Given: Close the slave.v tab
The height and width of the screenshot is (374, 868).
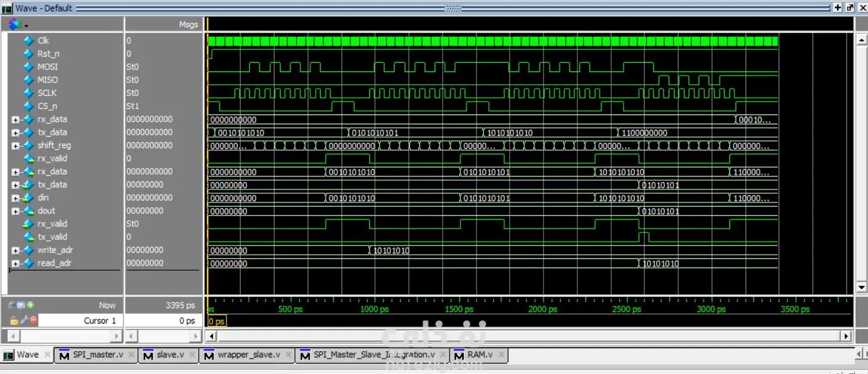Looking at the screenshot, I should [x=192, y=355].
